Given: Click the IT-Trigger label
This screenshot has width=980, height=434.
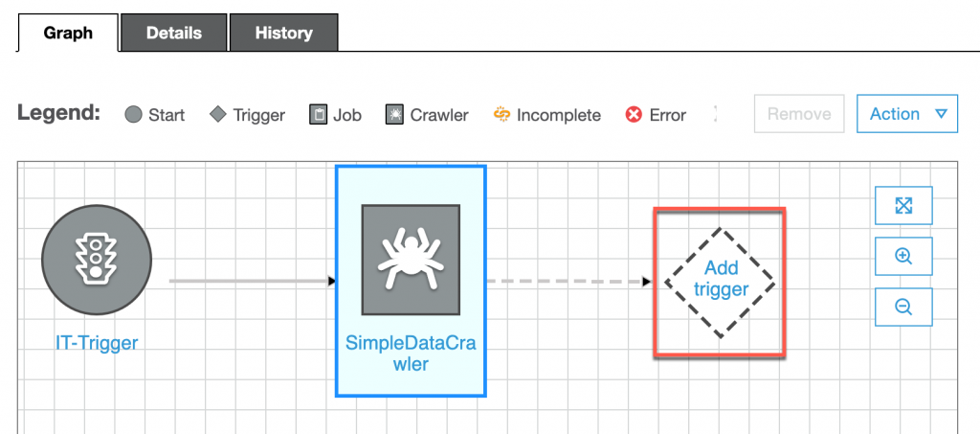Looking at the screenshot, I should 97,343.
